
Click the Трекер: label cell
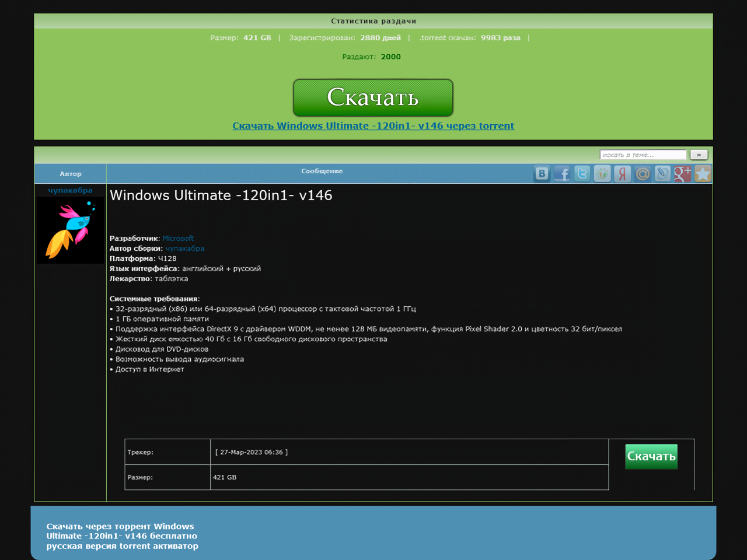click(x=167, y=452)
